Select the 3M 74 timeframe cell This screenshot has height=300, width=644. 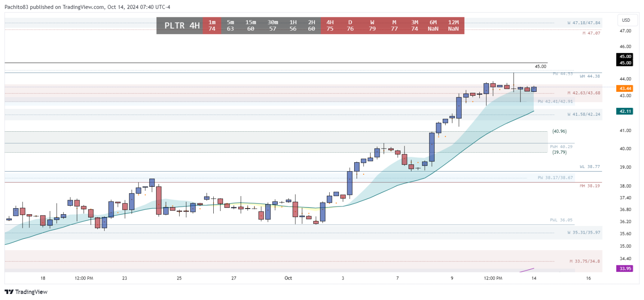415,25
